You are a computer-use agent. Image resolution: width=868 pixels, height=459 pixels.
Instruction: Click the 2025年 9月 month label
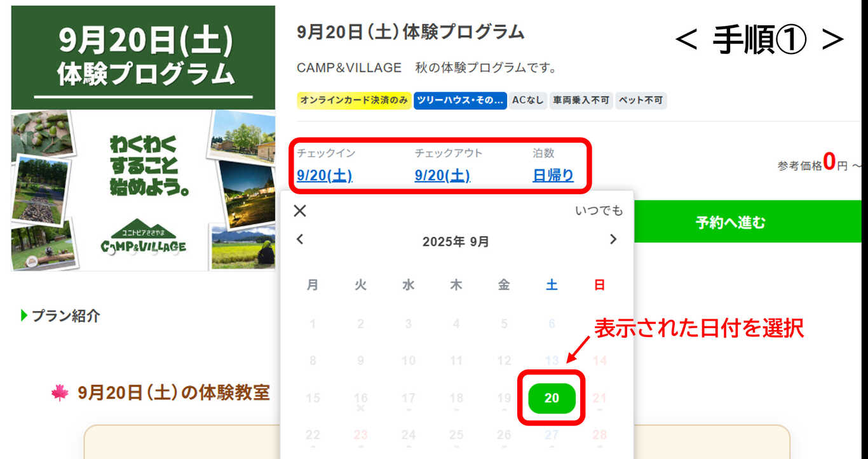(456, 242)
